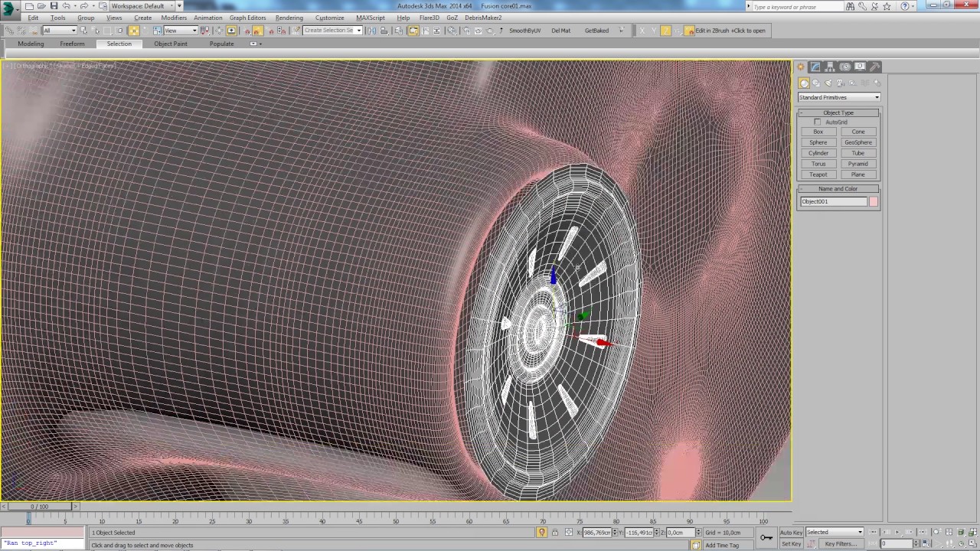This screenshot has height=551, width=980.
Task: Switch to the Freeform ribbon tab
Action: (x=73, y=44)
